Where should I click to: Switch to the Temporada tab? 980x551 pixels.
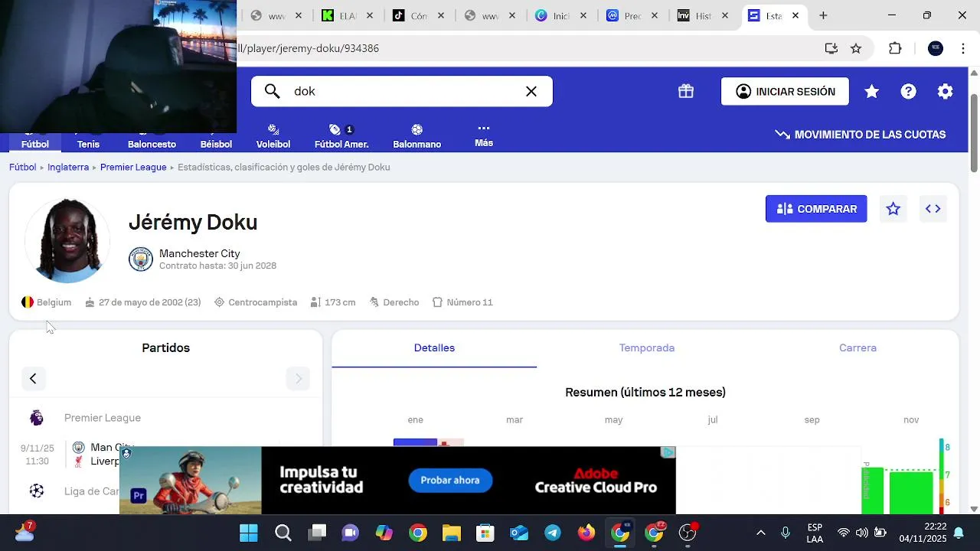[x=647, y=348]
